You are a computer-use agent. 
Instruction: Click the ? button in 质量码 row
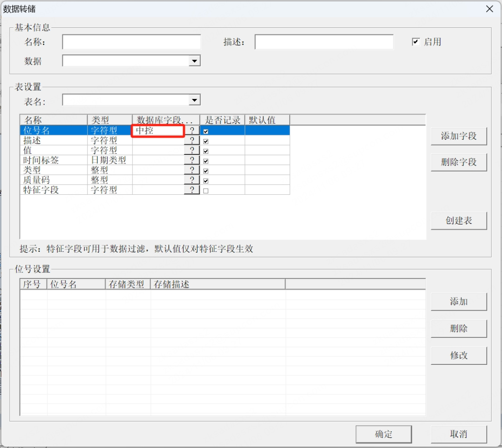(192, 180)
